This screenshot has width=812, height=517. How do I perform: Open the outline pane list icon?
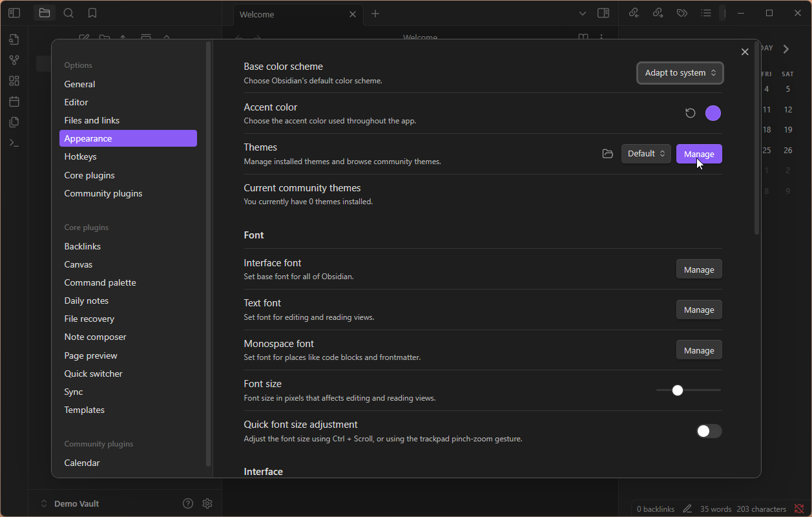tap(705, 13)
